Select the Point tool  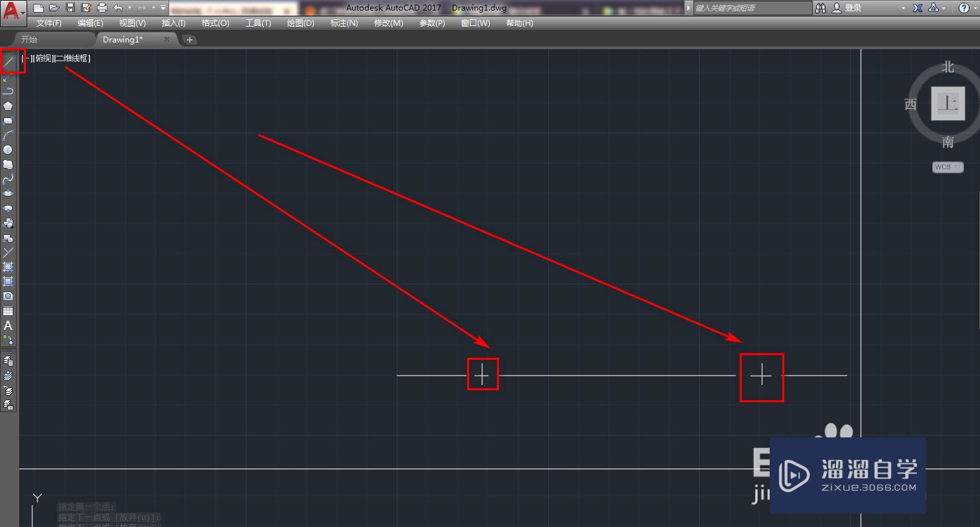8,252
